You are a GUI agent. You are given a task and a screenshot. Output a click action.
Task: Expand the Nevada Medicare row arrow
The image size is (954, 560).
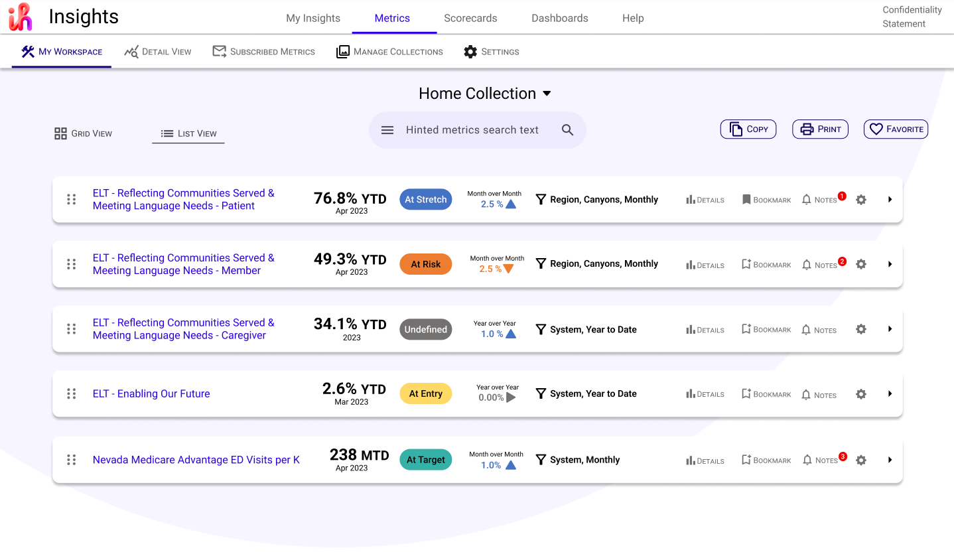[x=890, y=460]
